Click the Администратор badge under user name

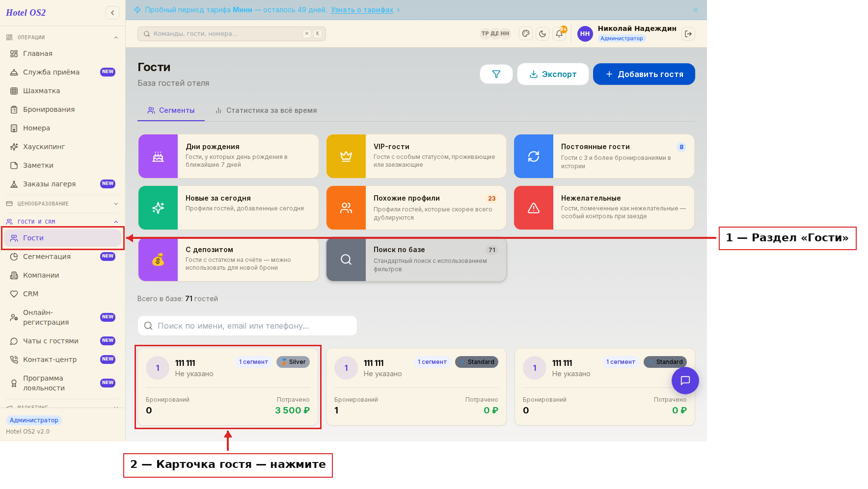click(x=622, y=38)
